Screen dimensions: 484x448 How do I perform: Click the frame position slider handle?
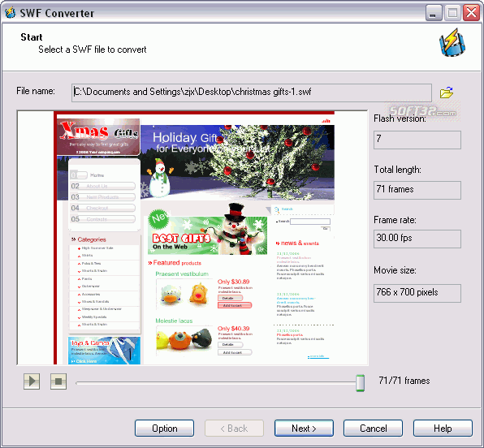click(x=360, y=383)
